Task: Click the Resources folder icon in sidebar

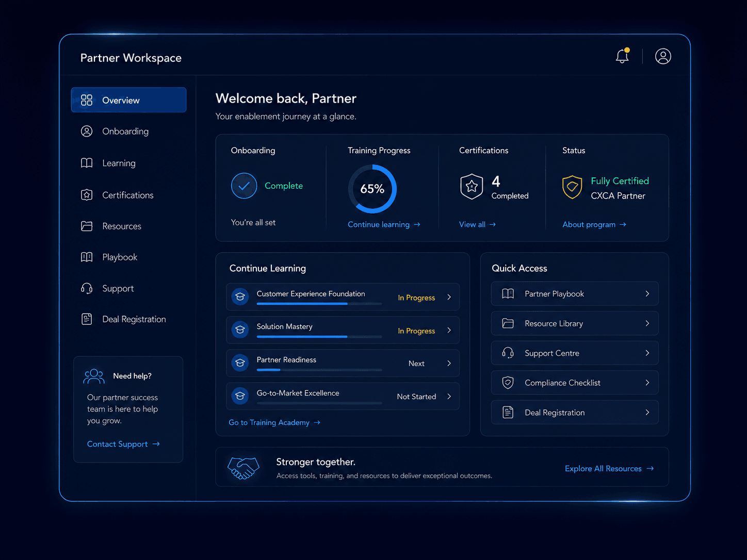Action: [x=87, y=226]
